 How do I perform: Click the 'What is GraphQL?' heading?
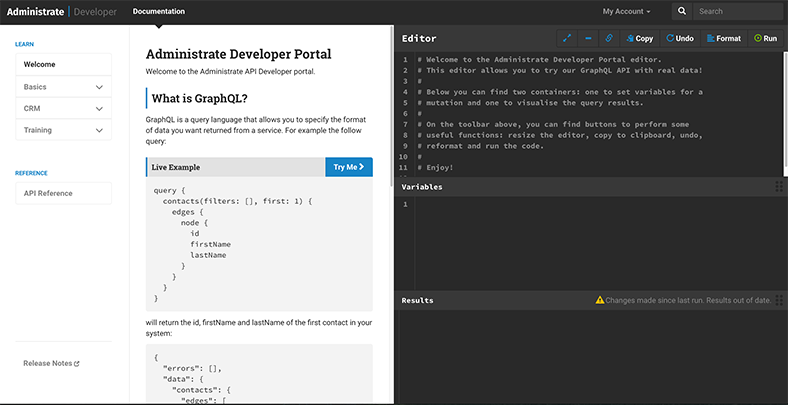[x=200, y=98]
